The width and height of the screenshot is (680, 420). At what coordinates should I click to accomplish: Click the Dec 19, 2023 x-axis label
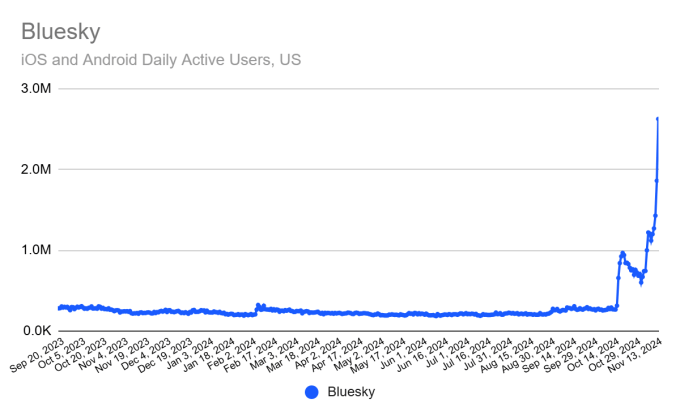pyautogui.click(x=166, y=354)
